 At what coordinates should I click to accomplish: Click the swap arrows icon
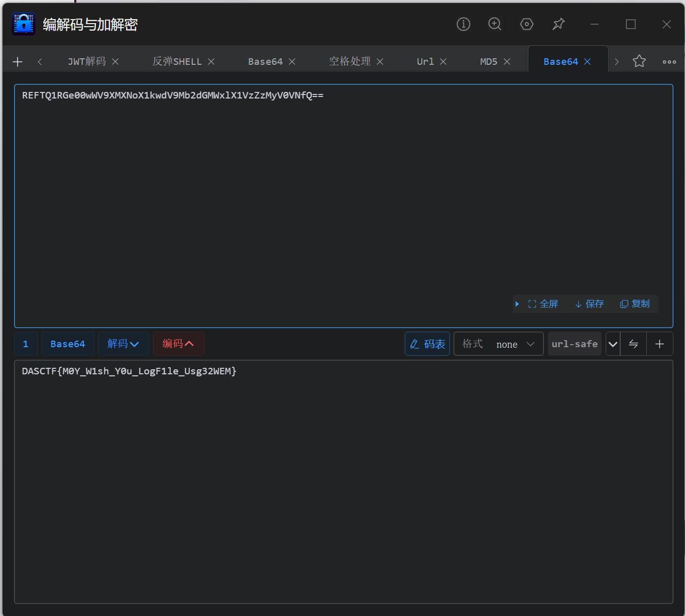[634, 344]
